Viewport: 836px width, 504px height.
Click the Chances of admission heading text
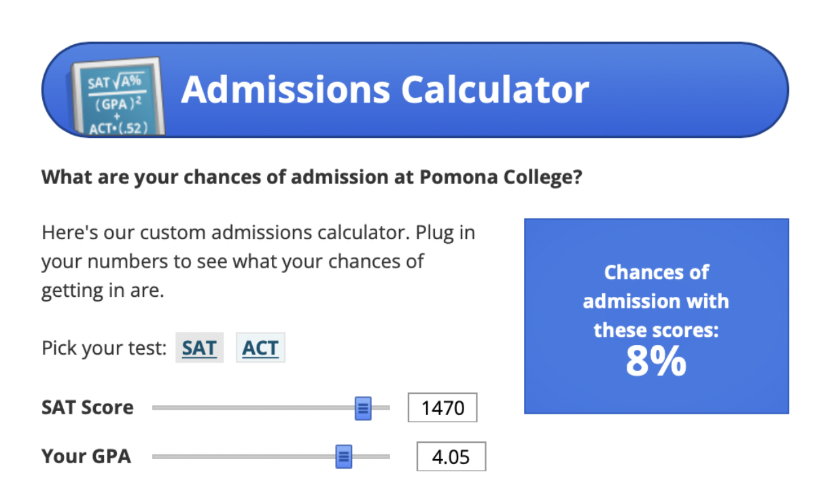(656, 301)
